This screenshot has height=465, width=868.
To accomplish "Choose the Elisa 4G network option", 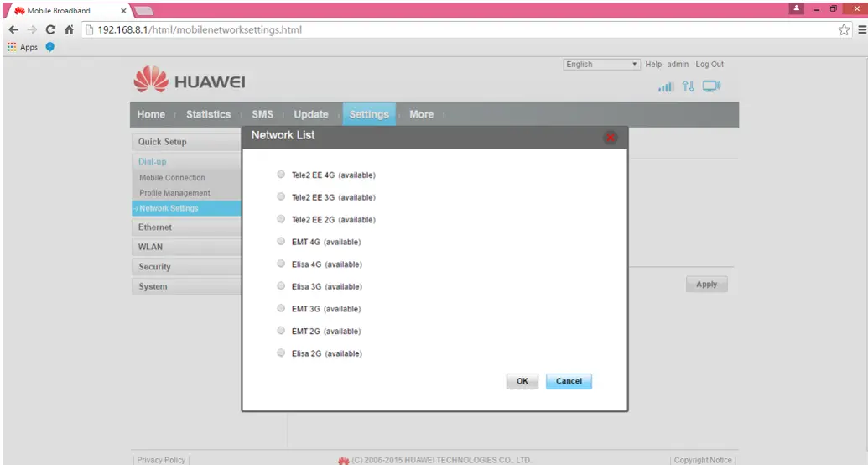I will coord(281,264).
